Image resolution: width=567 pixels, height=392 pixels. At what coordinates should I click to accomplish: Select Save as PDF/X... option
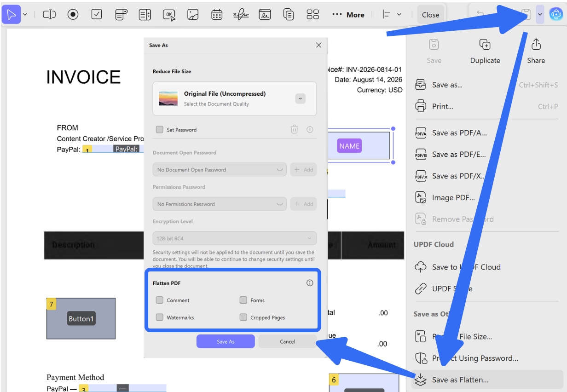click(486, 176)
